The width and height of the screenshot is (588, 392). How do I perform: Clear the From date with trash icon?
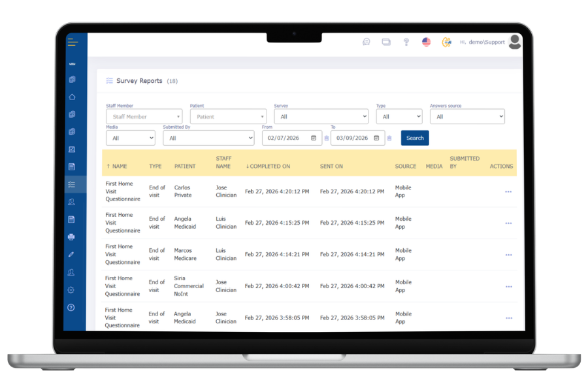(327, 139)
